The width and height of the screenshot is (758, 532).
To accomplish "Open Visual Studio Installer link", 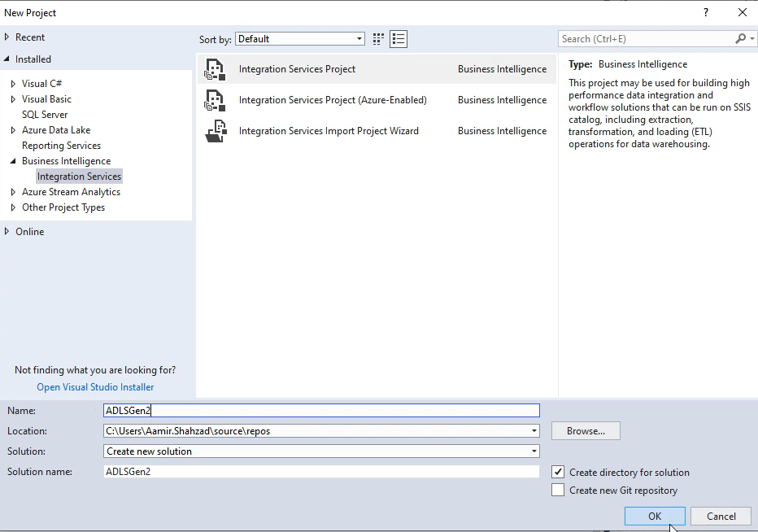I will pos(95,386).
